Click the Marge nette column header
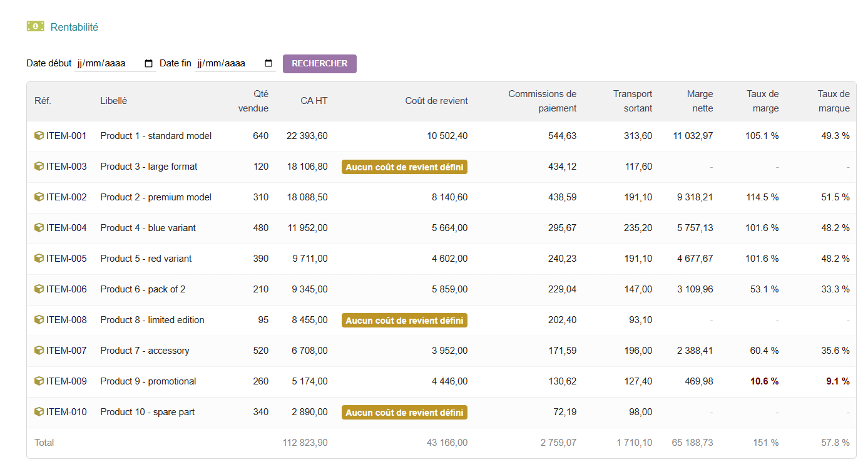 (x=700, y=101)
